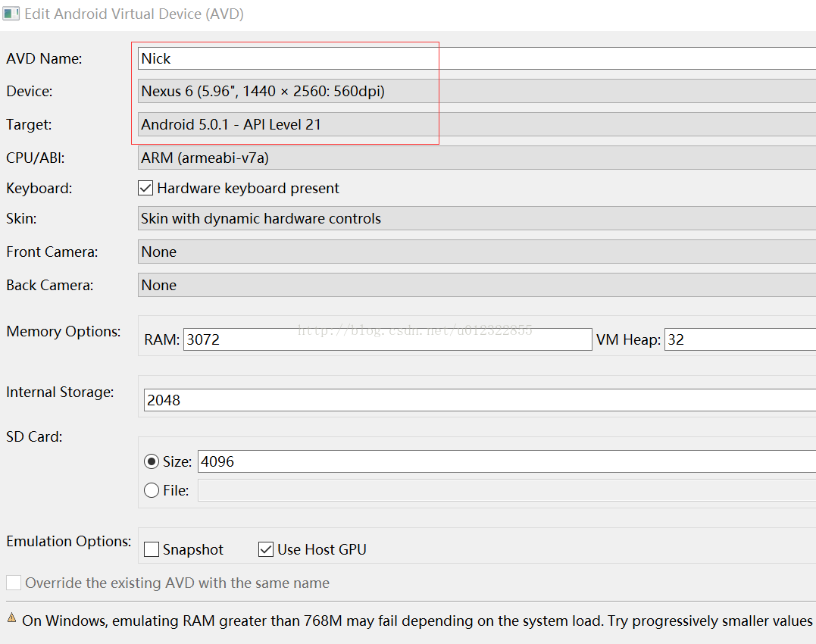Click the RAM field showing 3072
This screenshot has height=644, width=816.
(388, 339)
